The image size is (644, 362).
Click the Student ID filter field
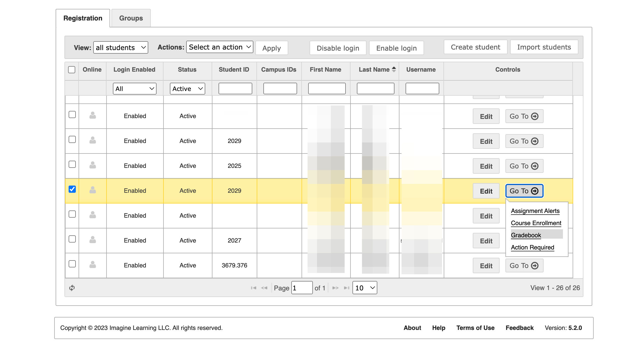[x=235, y=88]
